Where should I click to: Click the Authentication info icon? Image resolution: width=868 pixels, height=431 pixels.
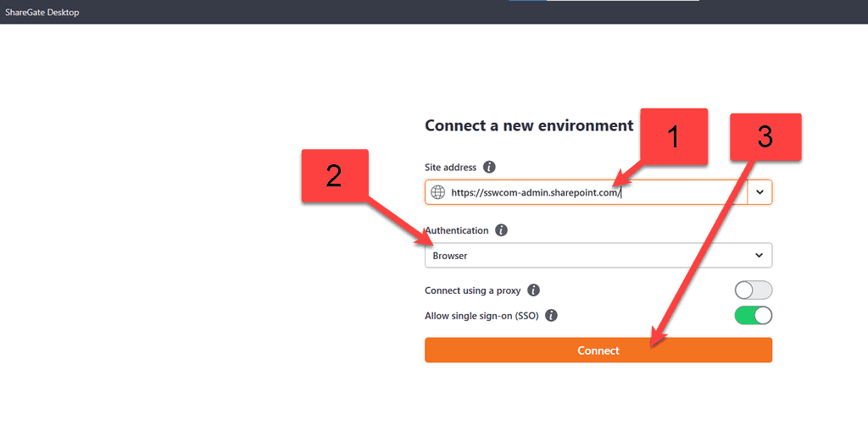(501, 230)
